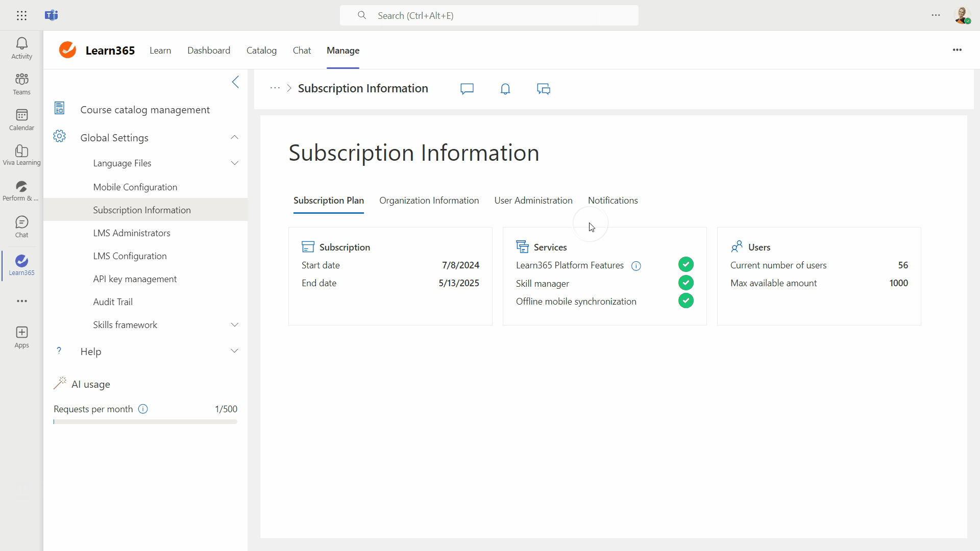The height and width of the screenshot is (551, 980).
Task: Click info icon next to Platform Features
Action: pos(636,266)
